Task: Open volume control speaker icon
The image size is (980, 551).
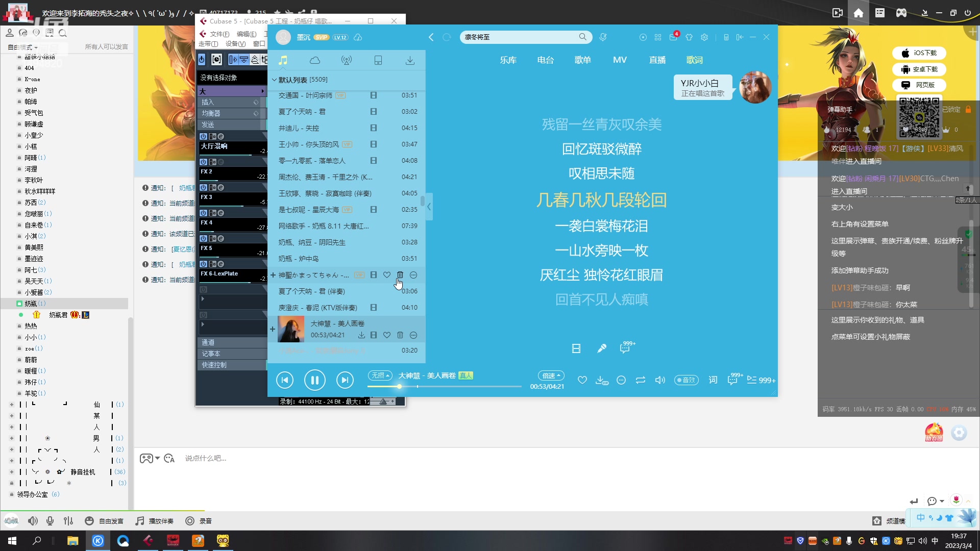Action: 660,380
